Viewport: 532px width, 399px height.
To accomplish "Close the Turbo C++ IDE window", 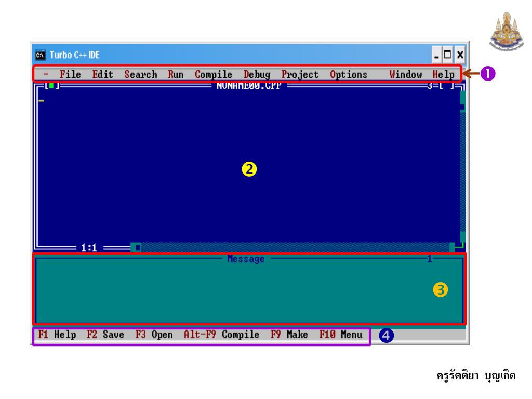I will click(460, 55).
